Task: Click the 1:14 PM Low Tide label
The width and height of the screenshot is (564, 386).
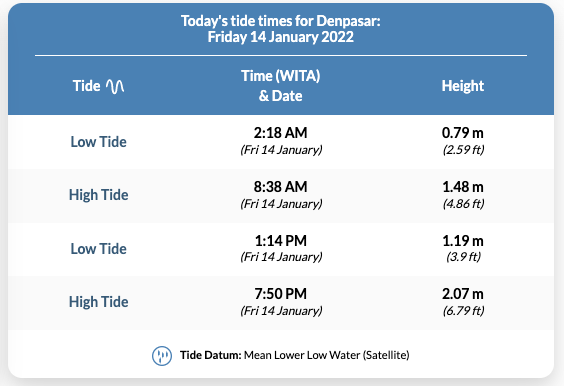Action: pos(99,249)
